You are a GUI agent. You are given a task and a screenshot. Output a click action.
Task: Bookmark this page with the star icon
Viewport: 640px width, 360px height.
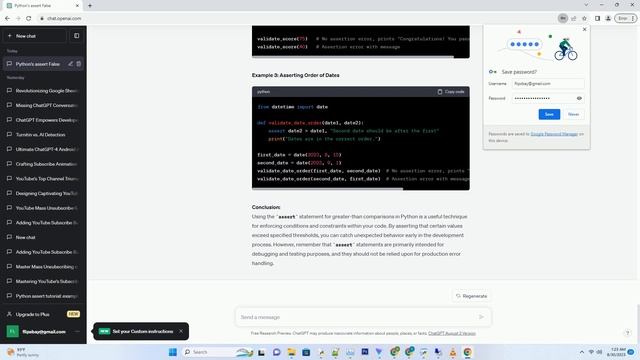(584, 18)
